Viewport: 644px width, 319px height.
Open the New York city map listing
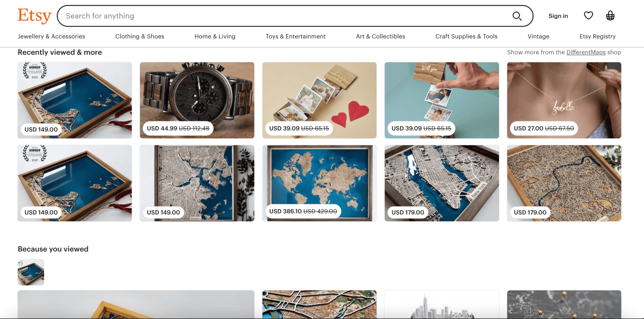(x=441, y=183)
